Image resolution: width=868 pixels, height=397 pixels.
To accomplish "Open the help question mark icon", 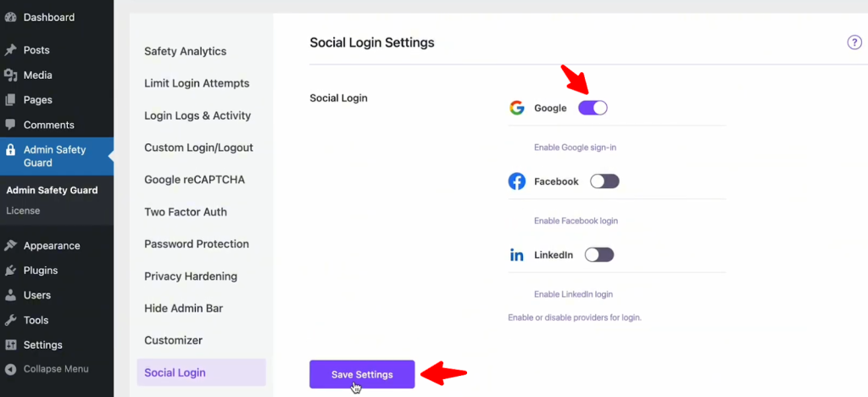I will pyautogui.click(x=854, y=42).
